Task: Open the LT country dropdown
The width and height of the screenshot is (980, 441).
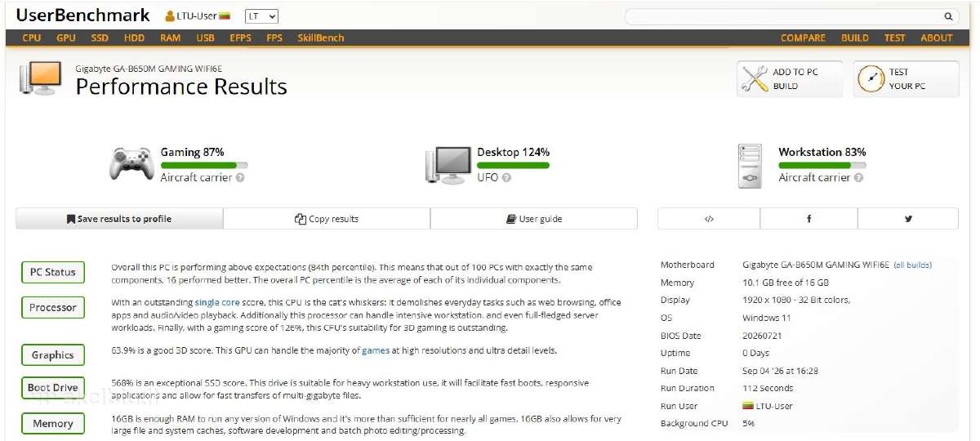Action: pos(261,16)
